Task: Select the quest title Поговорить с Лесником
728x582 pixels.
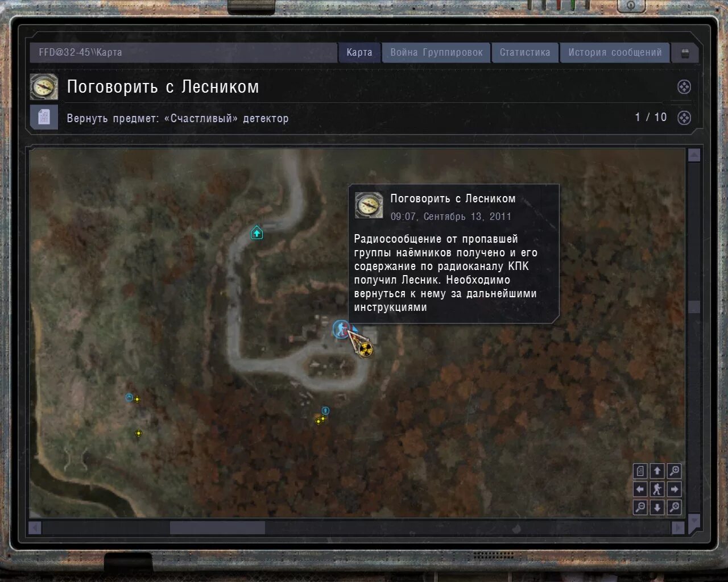Action: coord(163,87)
